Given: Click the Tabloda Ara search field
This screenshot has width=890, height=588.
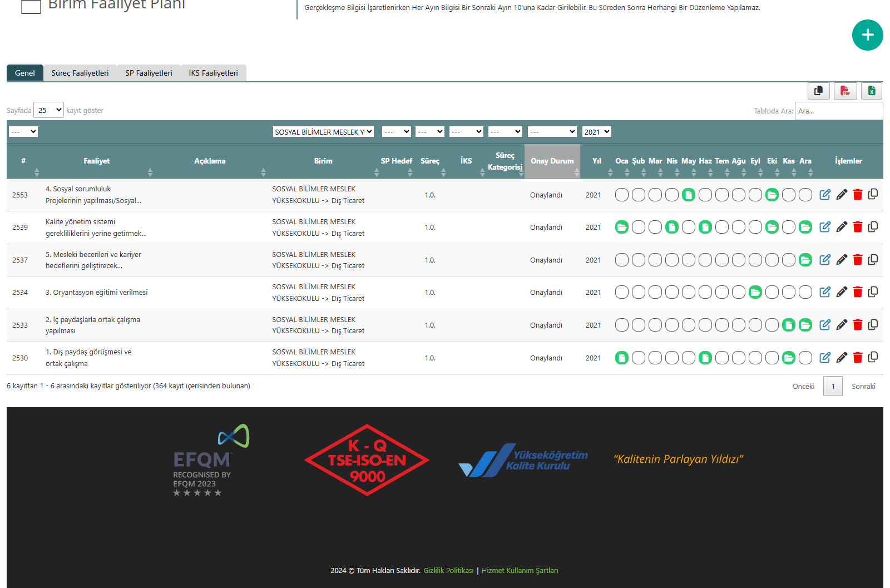Looking at the screenshot, I should pyautogui.click(x=838, y=111).
